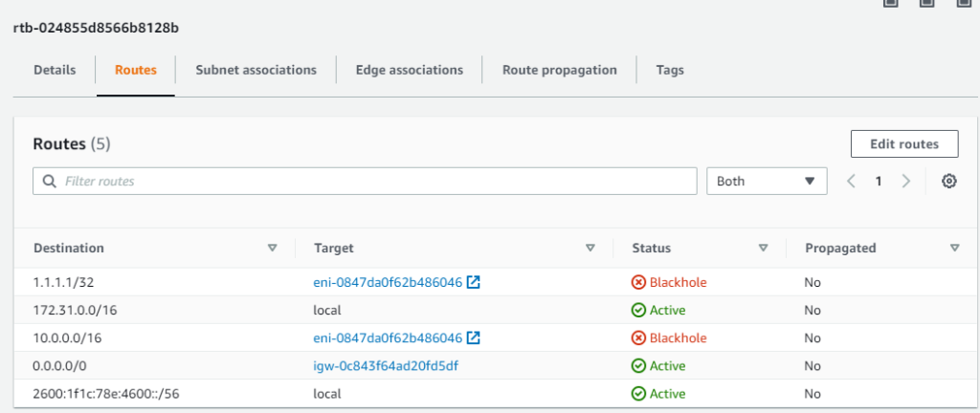Click page number 1 in pagination

[x=878, y=181]
